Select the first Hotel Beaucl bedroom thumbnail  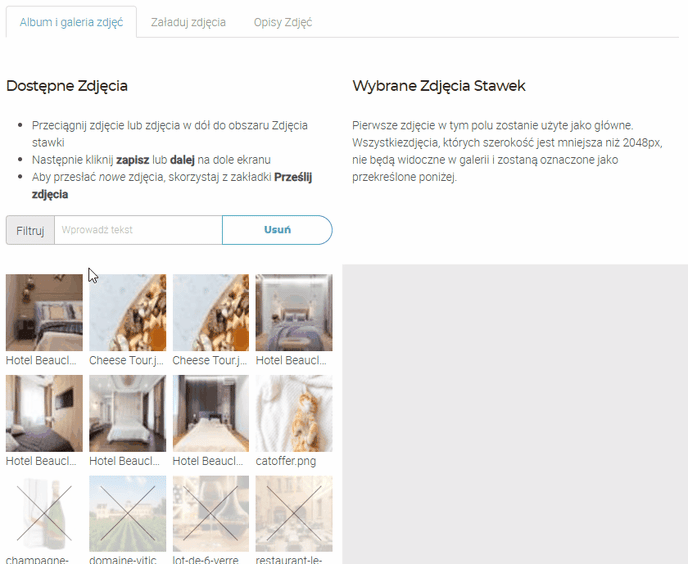[44, 313]
